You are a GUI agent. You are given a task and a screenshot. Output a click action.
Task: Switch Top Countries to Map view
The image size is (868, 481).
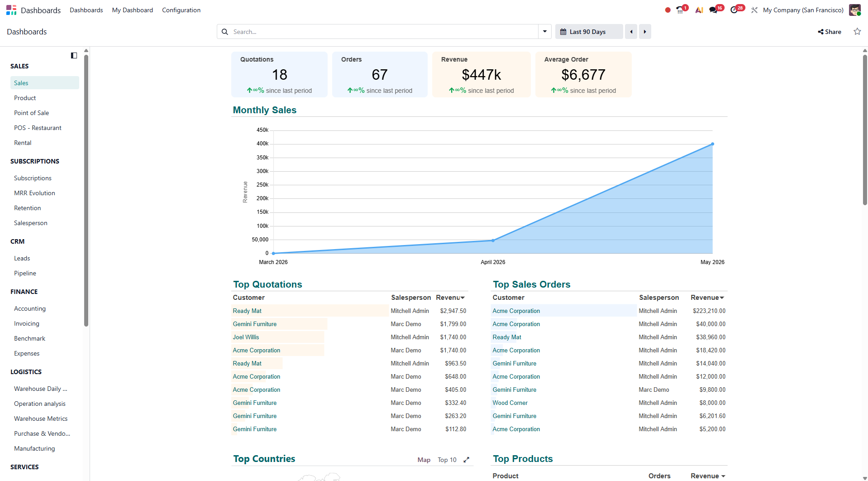pyautogui.click(x=424, y=460)
